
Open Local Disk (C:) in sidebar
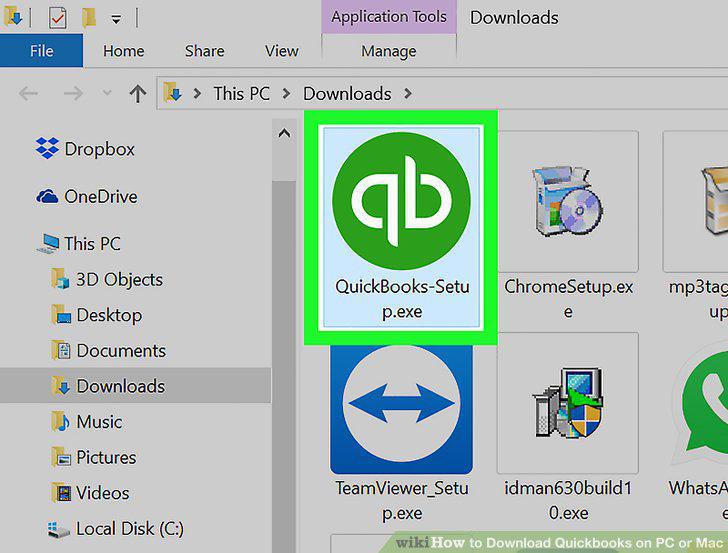point(116,528)
